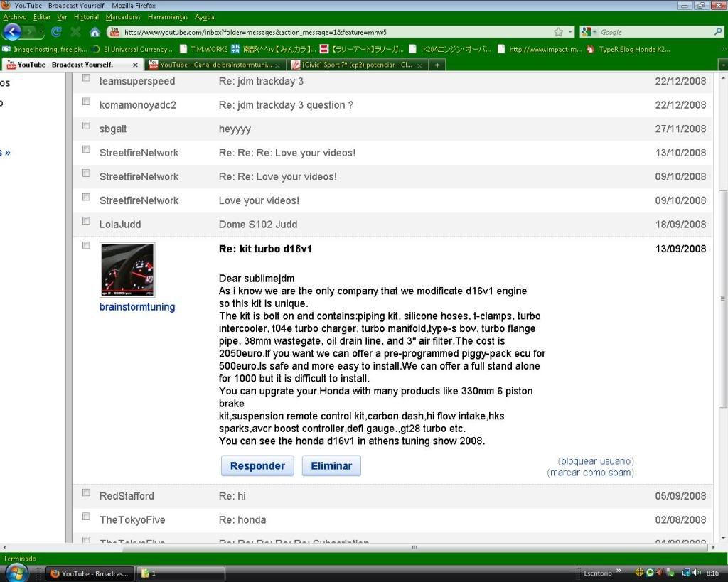Open the TypeR Blog Honda bookmark
The image size is (728, 582).
(628, 49)
